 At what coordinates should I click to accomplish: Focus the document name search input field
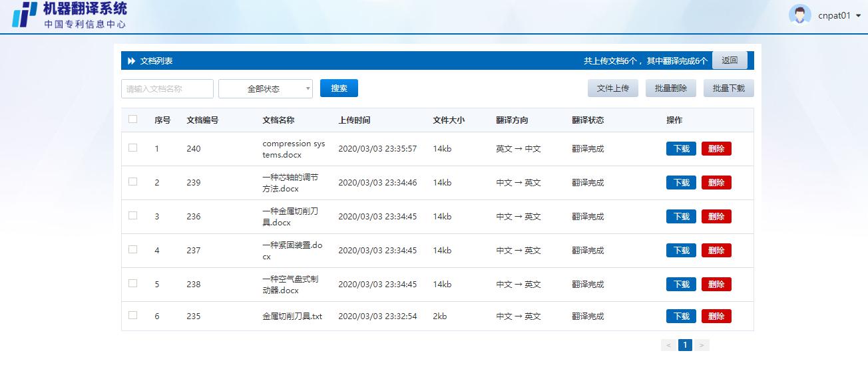(167, 88)
